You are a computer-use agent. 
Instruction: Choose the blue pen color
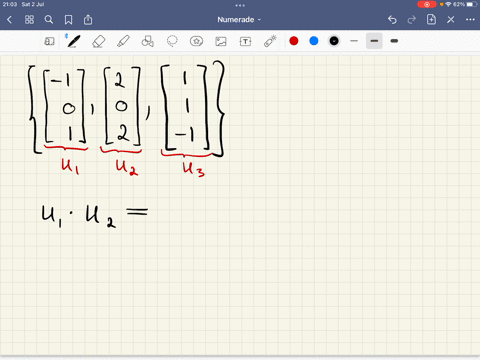tap(314, 41)
